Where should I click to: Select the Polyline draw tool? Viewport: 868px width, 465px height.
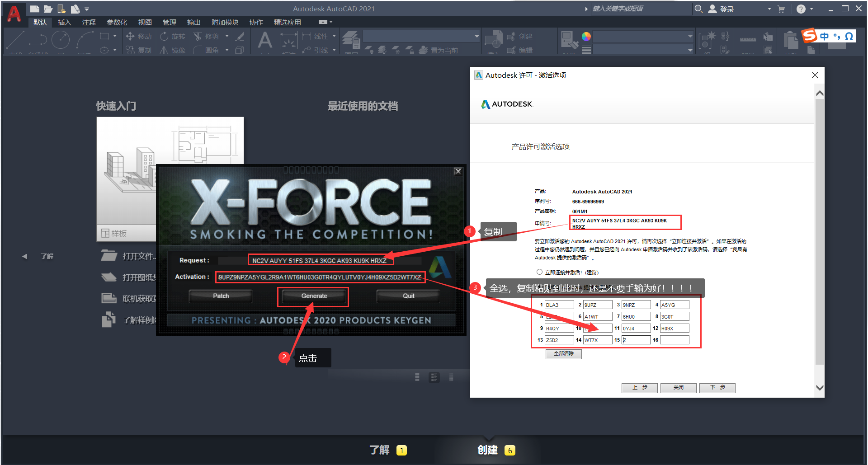tap(38, 41)
